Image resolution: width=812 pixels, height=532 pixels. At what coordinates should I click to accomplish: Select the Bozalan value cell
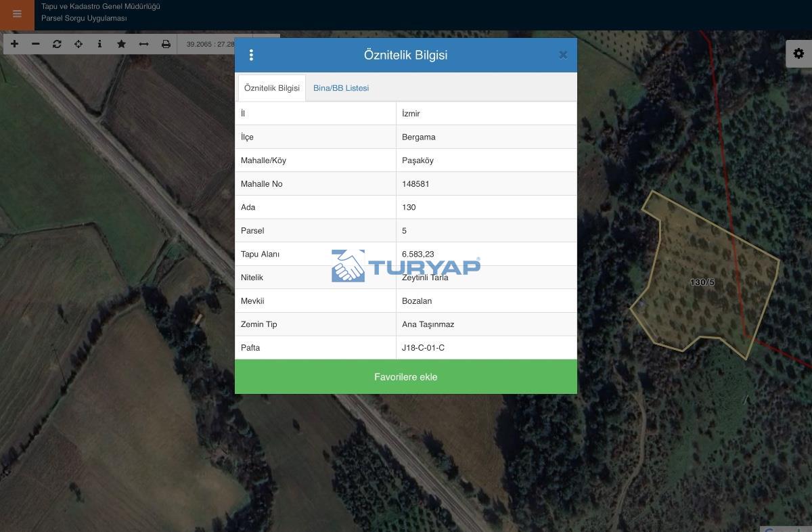coord(487,301)
